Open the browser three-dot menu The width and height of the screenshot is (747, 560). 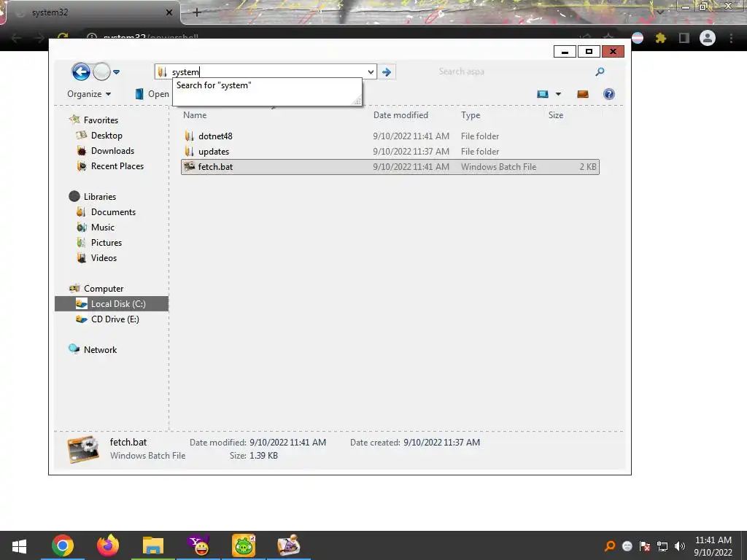pyautogui.click(x=731, y=38)
